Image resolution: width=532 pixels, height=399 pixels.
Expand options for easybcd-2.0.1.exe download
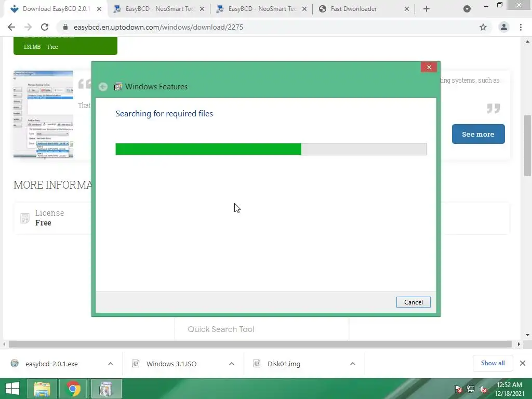tap(111, 364)
